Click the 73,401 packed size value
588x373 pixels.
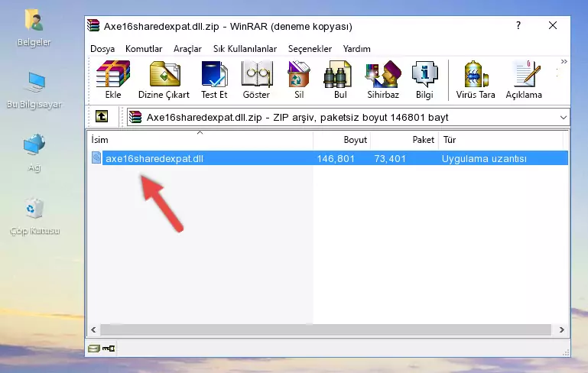click(390, 158)
